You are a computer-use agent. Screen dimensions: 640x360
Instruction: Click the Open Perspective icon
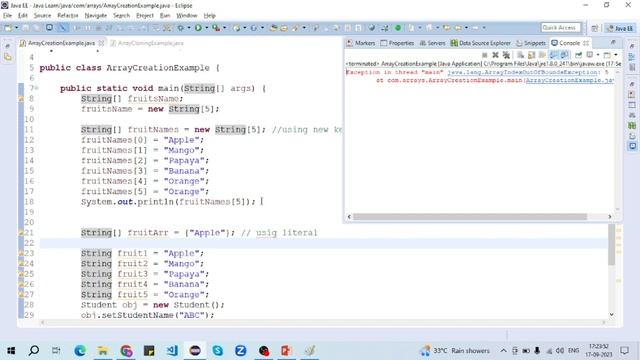pyautogui.click(x=594, y=28)
